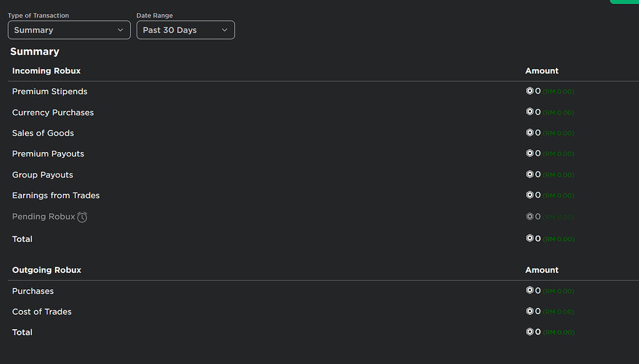Select Group Payouts in Incoming Robux
639x364 pixels.
(x=42, y=175)
